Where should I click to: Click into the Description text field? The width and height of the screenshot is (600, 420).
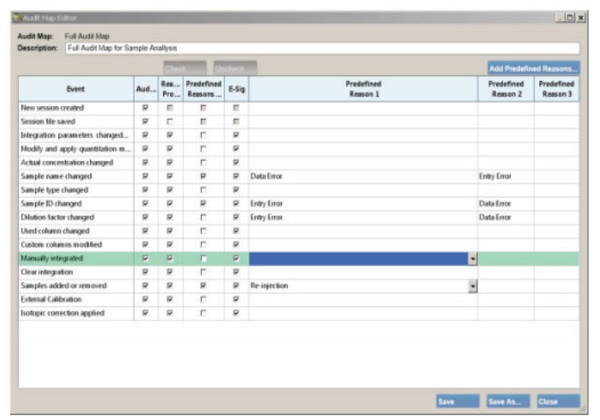(x=320, y=47)
